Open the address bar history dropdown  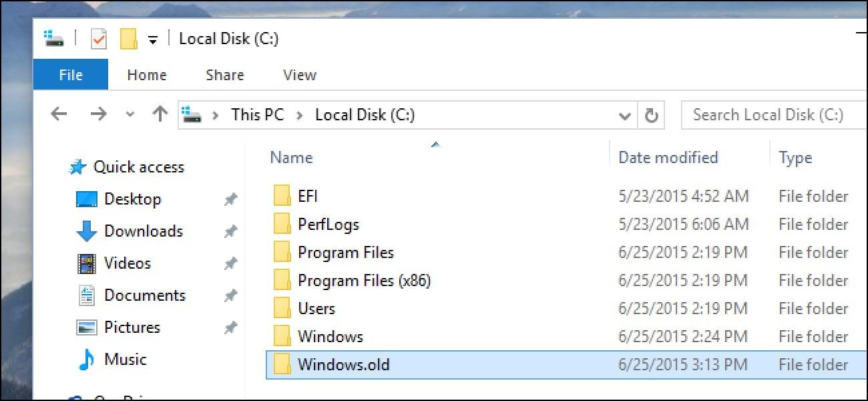624,114
